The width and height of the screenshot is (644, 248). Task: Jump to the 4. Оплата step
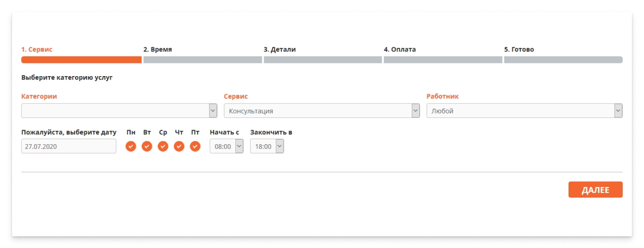400,49
